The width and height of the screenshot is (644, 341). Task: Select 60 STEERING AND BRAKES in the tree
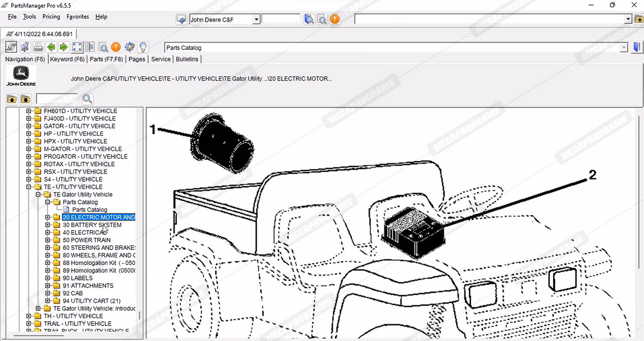[99, 248]
